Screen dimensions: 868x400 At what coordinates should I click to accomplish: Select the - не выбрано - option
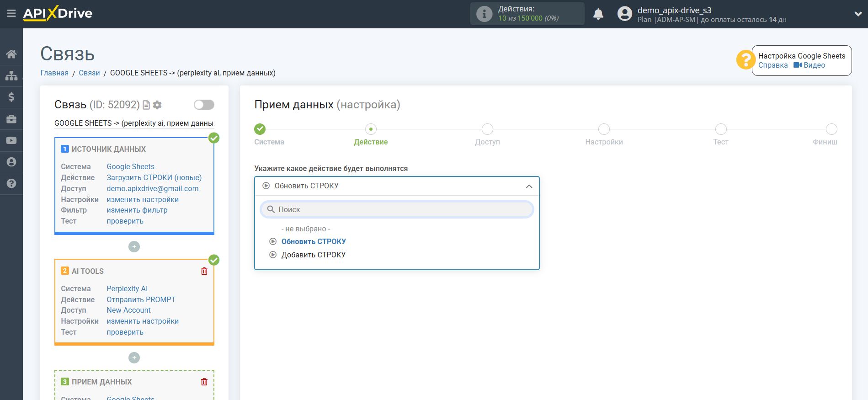(x=306, y=229)
